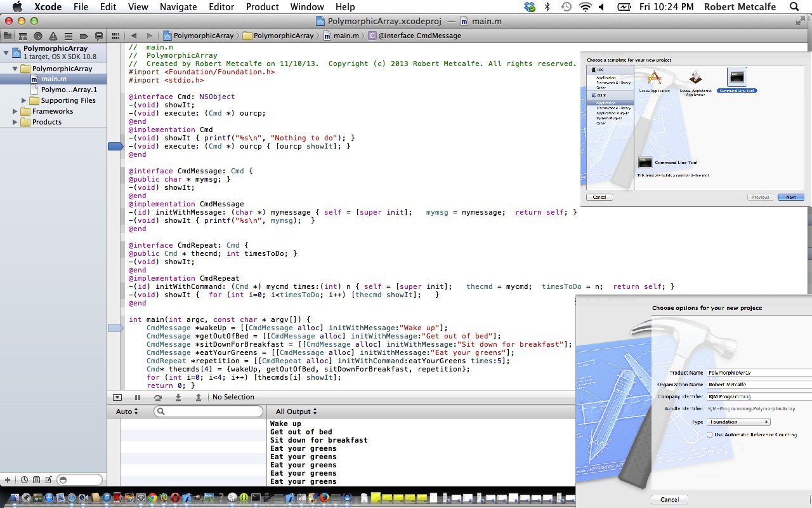
Task: Click the navigator filter field at bottom
Action: pyautogui.click(x=79, y=480)
